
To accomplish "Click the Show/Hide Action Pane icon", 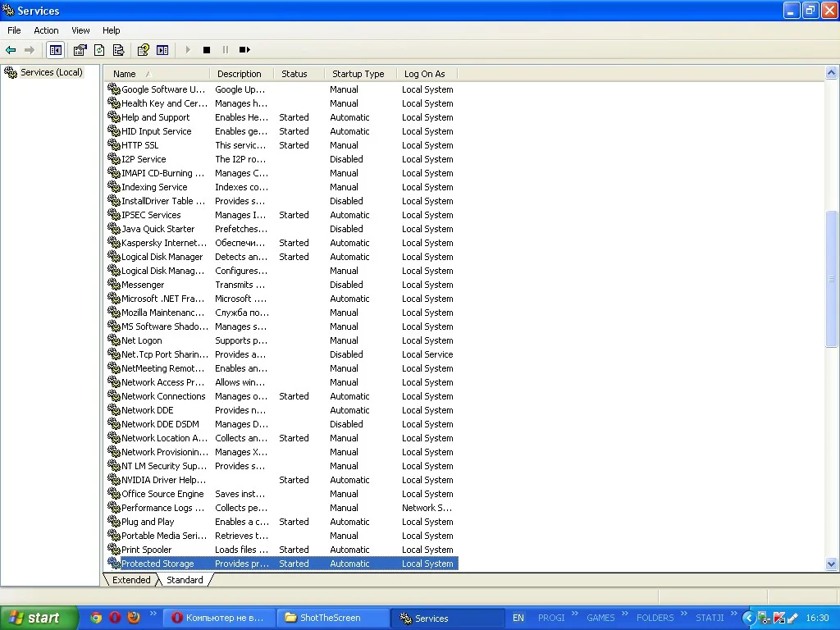I will pos(162,50).
